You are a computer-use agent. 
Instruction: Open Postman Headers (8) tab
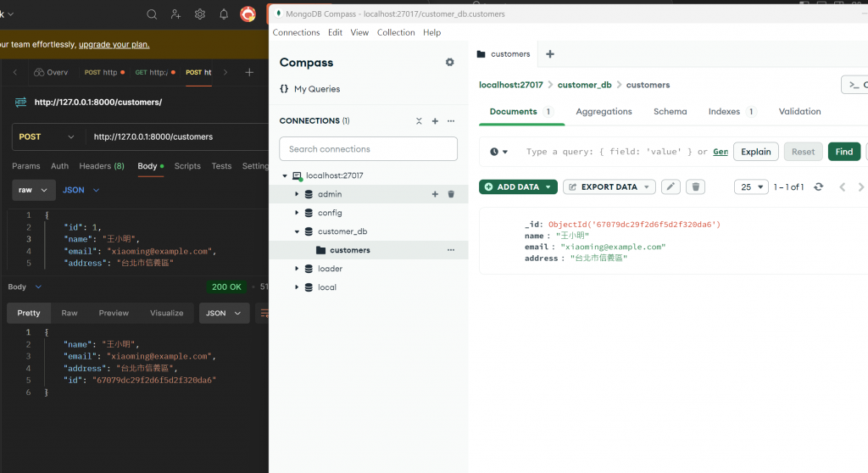click(102, 165)
